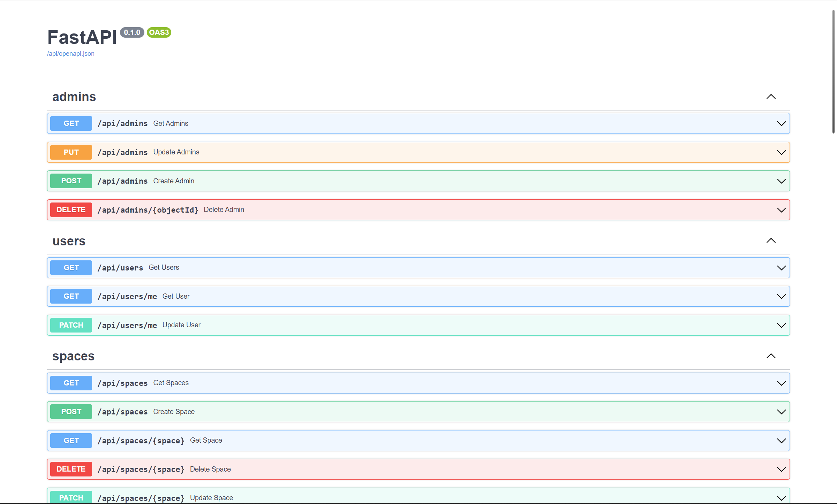Expand the Get Spaces row arrow
Screen dimensions: 837x504
(782, 383)
